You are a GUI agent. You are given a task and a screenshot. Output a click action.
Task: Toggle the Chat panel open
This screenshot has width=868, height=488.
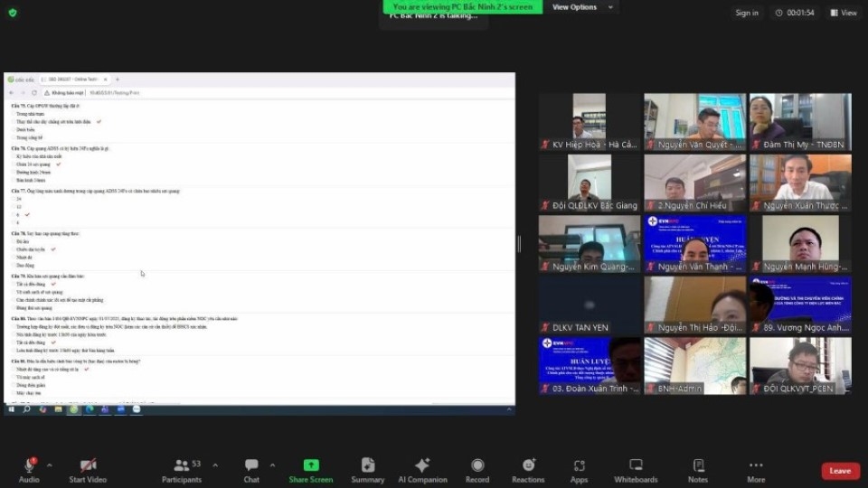pos(251,469)
